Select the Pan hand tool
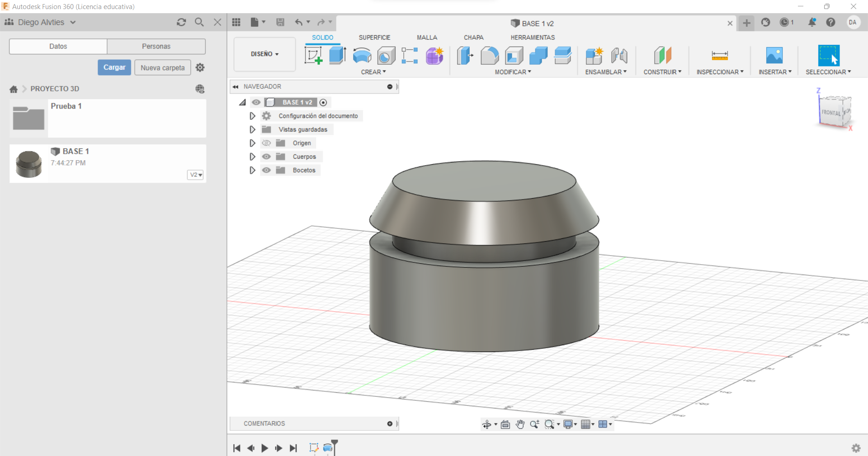Image resolution: width=868 pixels, height=456 pixels. (520, 424)
